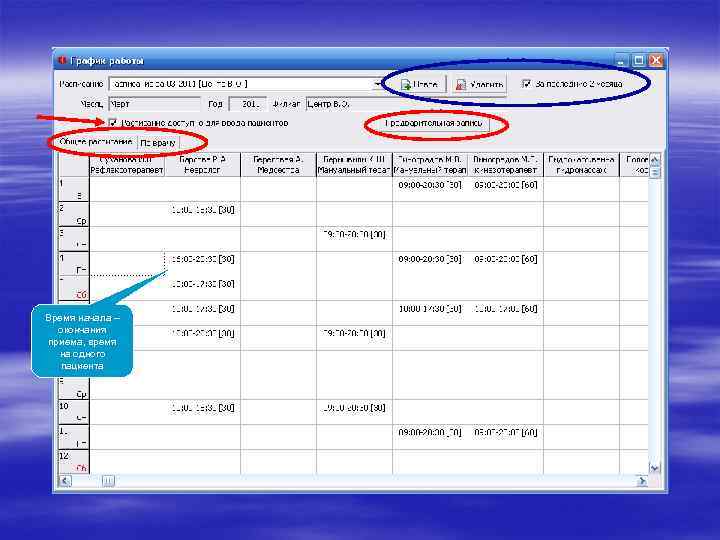Select the 'Виноградов М.В.' manual therapist column header
The height and width of the screenshot is (540, 720).
430,165
